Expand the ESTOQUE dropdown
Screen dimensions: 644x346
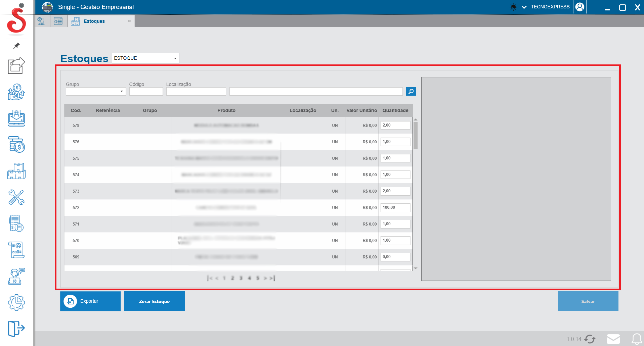(175, 58)
